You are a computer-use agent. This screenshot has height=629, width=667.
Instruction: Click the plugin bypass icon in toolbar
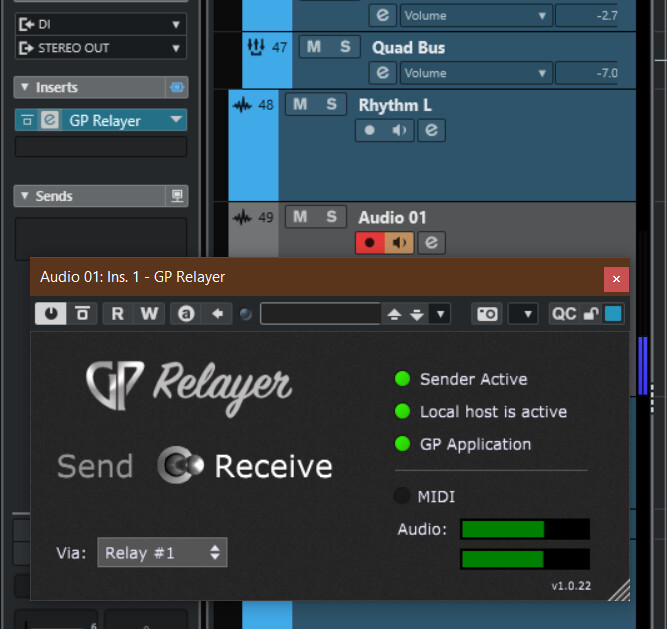click(81, 314)
